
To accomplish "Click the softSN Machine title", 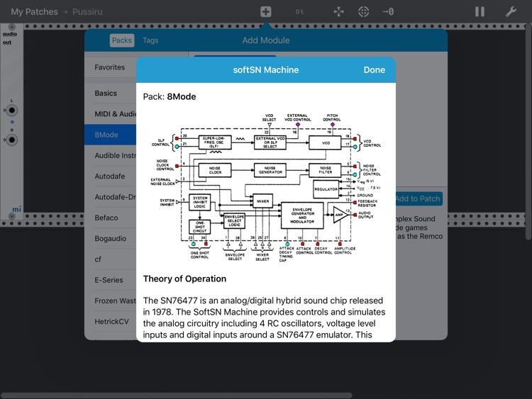I will pyautogui.click(x=266, y=70).
